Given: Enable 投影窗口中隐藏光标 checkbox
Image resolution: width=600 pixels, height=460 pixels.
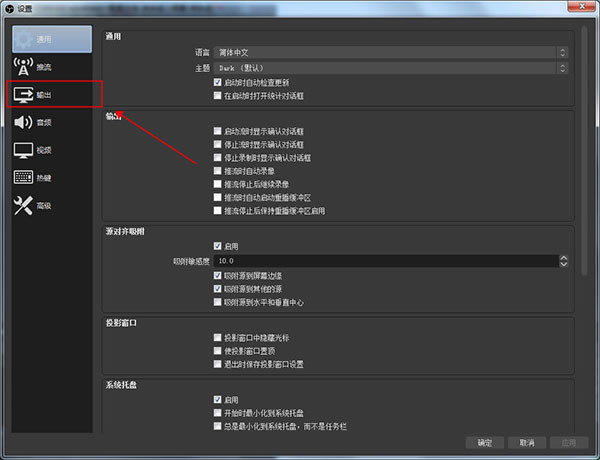Looking at the screenshot, I should [x=218, y=338].
